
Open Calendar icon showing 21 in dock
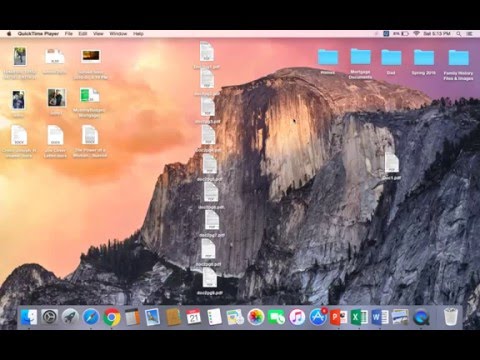(194, 317)
